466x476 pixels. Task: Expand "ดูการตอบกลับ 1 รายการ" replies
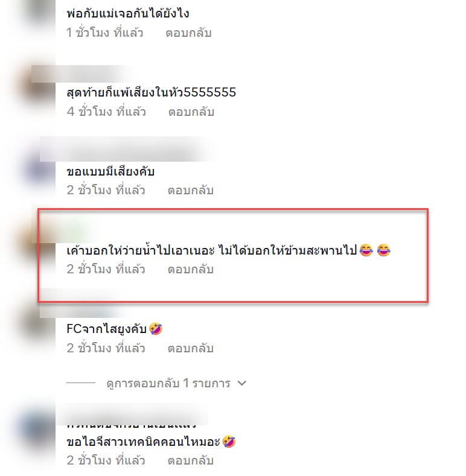(168, 384)
